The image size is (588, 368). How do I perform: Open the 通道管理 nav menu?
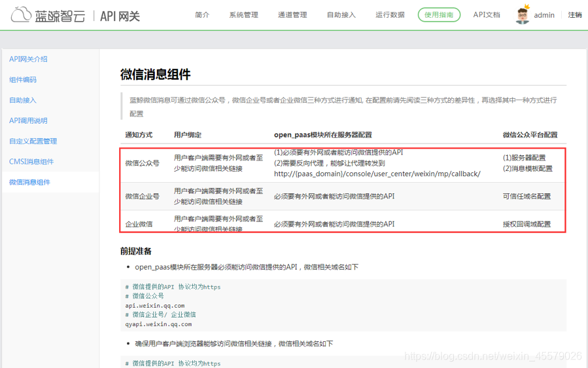[x=292, y=14]
